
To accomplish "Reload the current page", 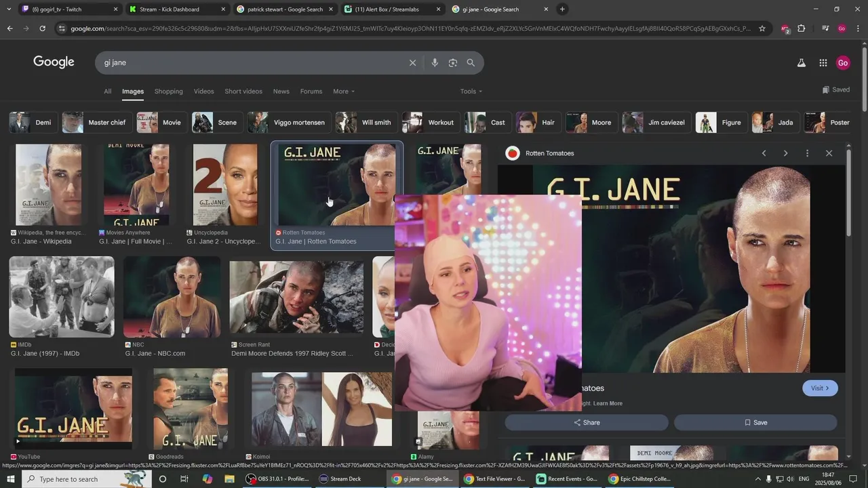I will [x=42, y=28].
